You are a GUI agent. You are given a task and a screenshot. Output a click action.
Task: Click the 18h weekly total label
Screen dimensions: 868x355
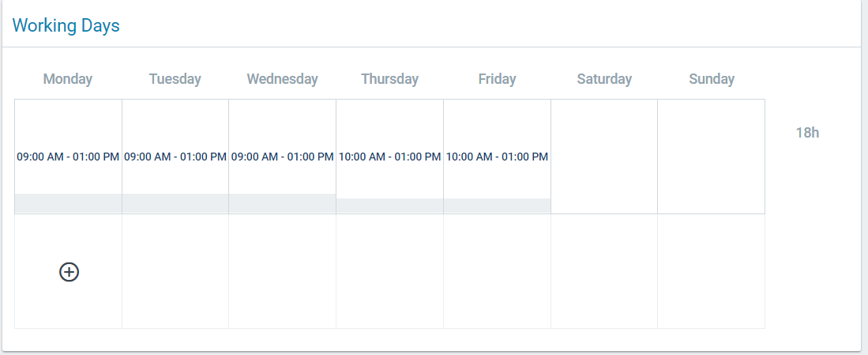pyautogui.click(x=807, y=133)
